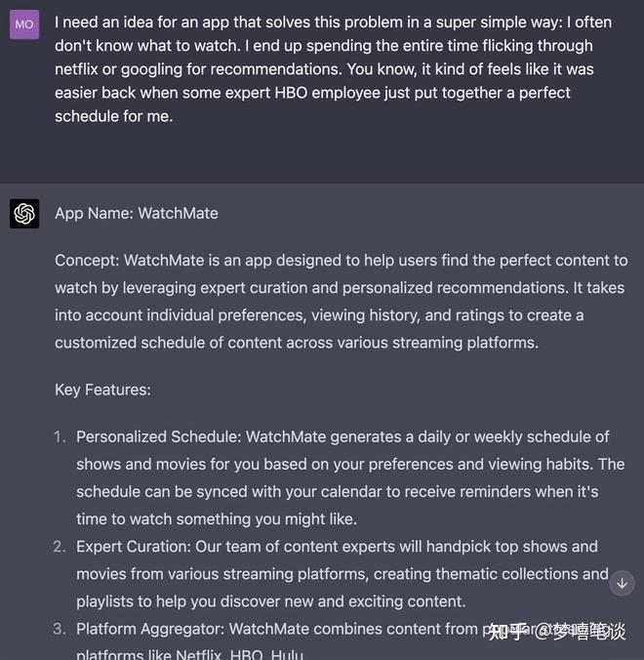Click the 'Personalized Schedule' list item title
This screenshot has height=660, width=644.
[158, 436]
